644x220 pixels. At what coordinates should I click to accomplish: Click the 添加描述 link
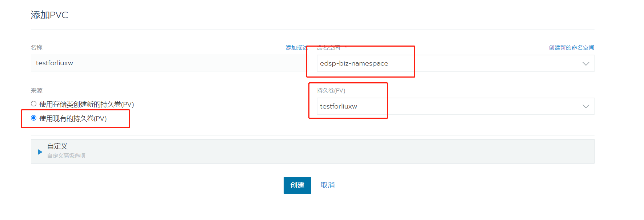297,48
